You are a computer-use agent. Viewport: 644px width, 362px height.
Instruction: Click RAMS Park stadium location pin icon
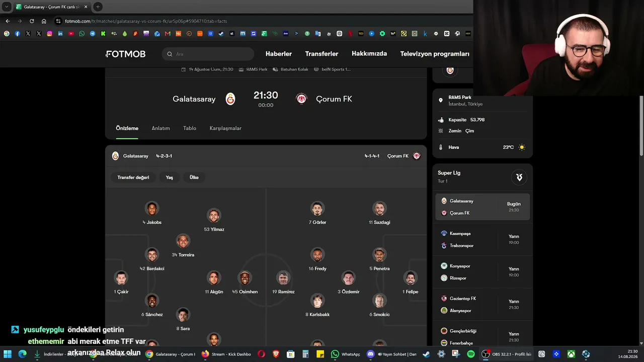441,101
